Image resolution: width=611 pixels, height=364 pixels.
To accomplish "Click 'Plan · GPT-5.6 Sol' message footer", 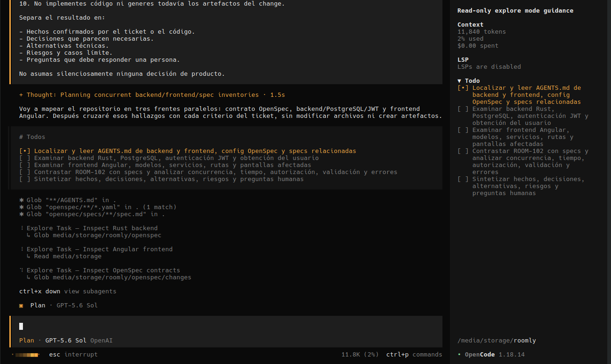I will (64, 305).
